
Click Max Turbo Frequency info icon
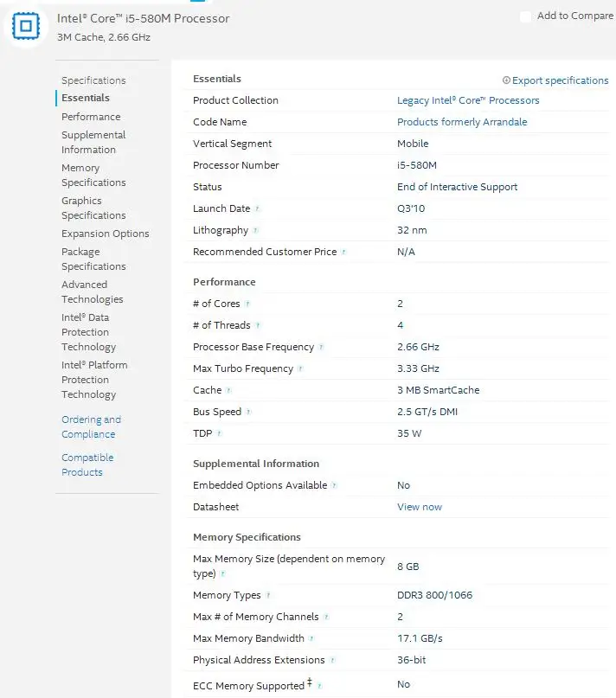(300, 368)
